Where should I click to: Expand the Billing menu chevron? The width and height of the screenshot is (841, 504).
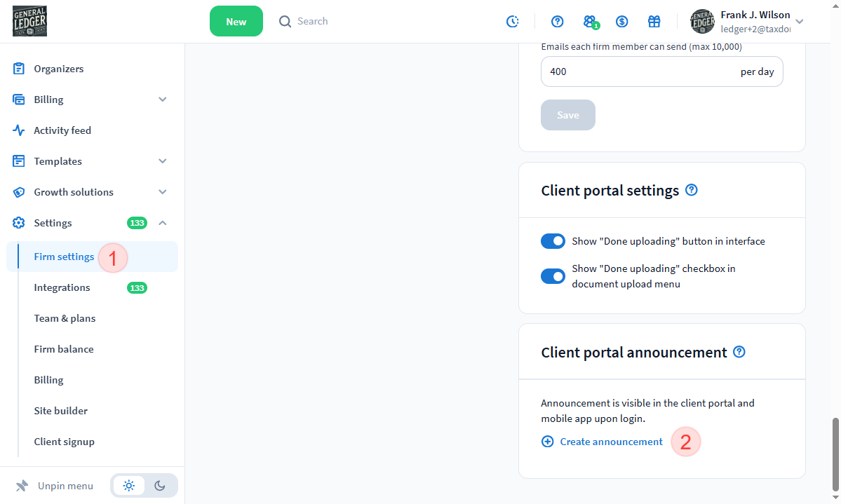(163, 100)
